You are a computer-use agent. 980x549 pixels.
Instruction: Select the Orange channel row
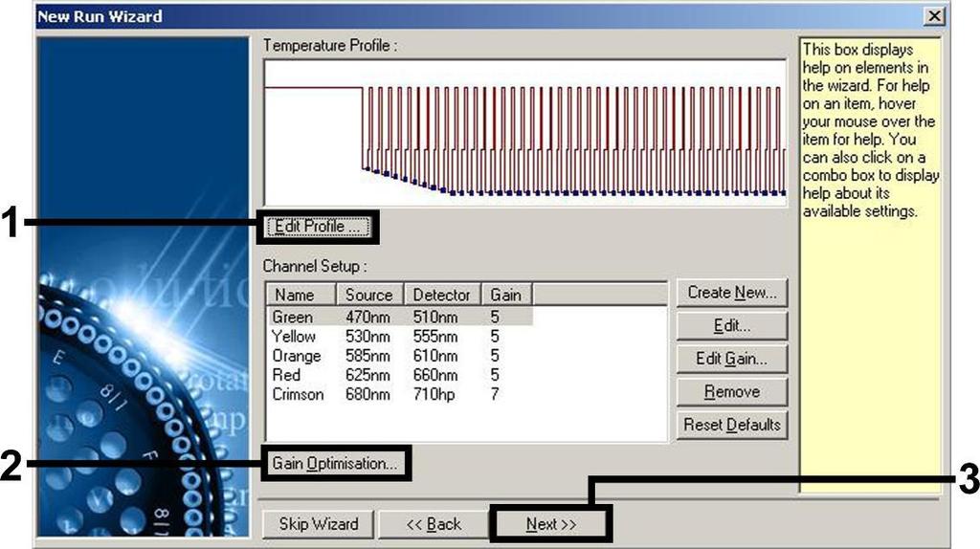(x=400, y=356)
